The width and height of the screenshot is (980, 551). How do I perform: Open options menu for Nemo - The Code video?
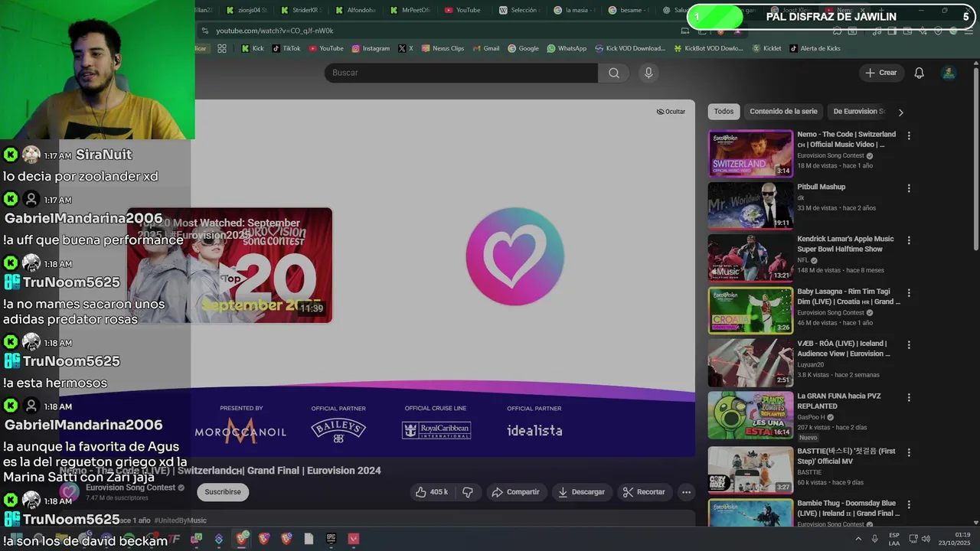pos(909,135)
